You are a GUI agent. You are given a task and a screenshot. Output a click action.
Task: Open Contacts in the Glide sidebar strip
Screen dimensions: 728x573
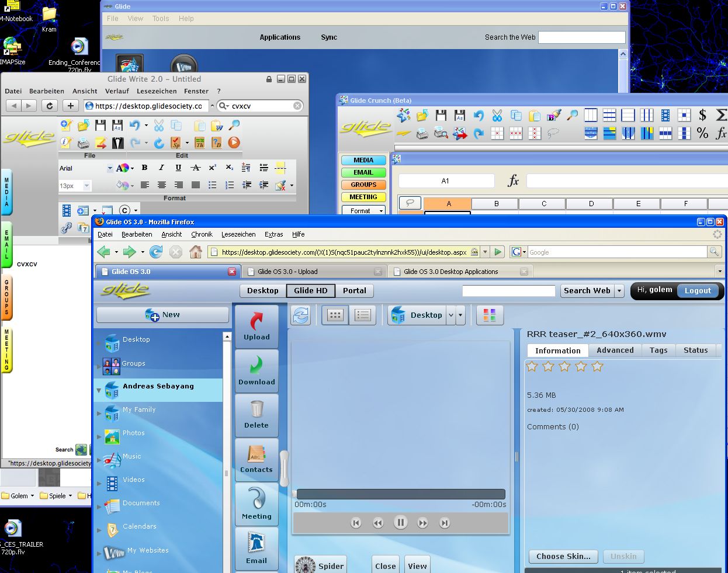(x=256, y=459)
